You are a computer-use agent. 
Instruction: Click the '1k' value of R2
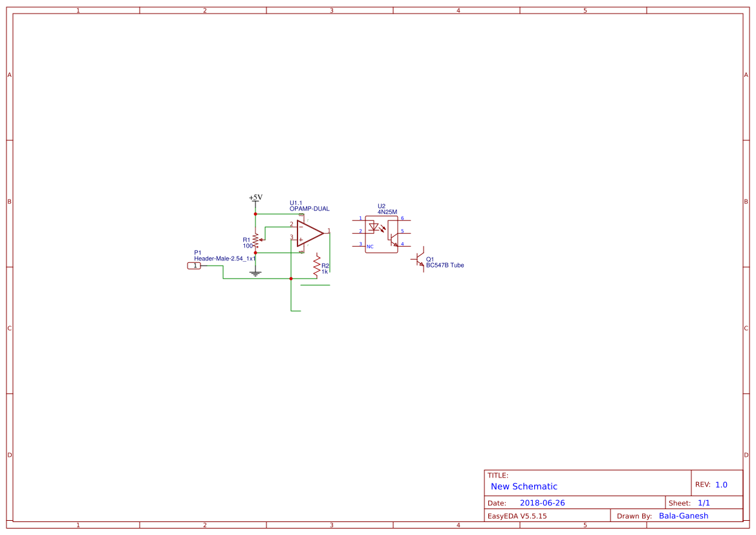[x=325, y=271]
